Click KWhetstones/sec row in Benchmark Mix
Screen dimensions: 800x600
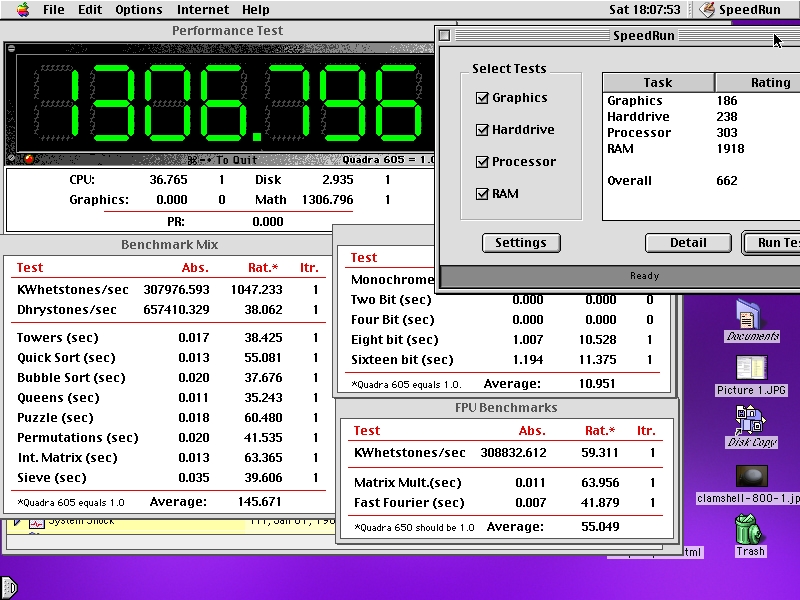168,290
